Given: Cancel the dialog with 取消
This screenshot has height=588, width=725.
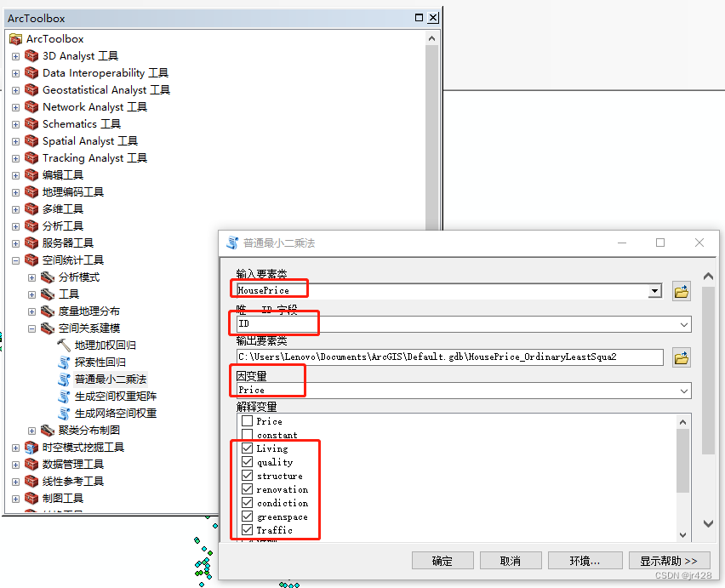Looking at the screenshot, I should tap(511, 561).
